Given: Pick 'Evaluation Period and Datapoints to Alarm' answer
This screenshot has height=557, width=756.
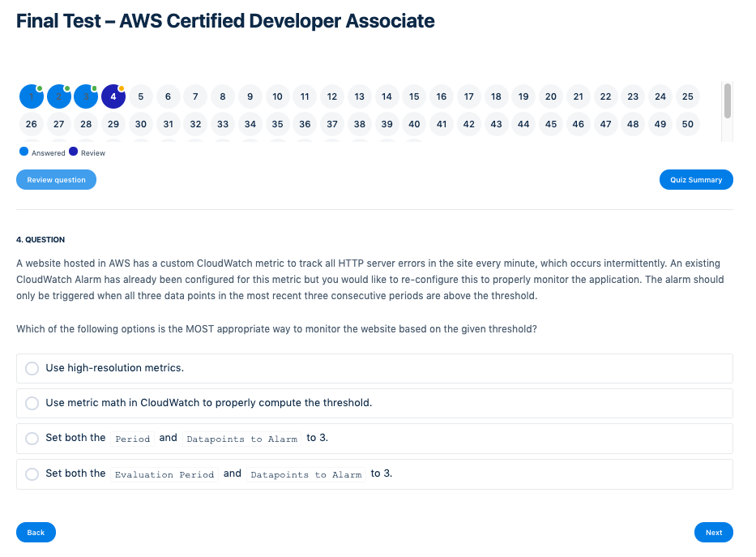Looking at the screenshot, I should coord(32,474).
